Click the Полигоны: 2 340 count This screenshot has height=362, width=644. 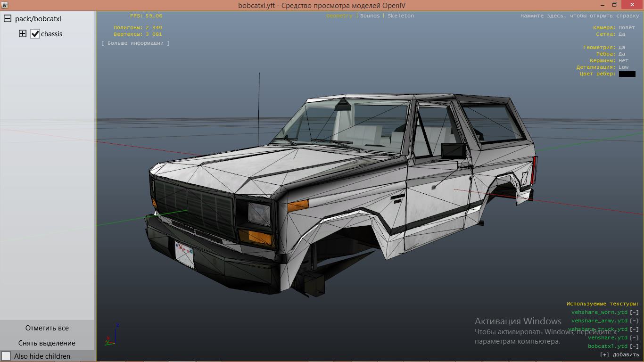pos(138,27)
